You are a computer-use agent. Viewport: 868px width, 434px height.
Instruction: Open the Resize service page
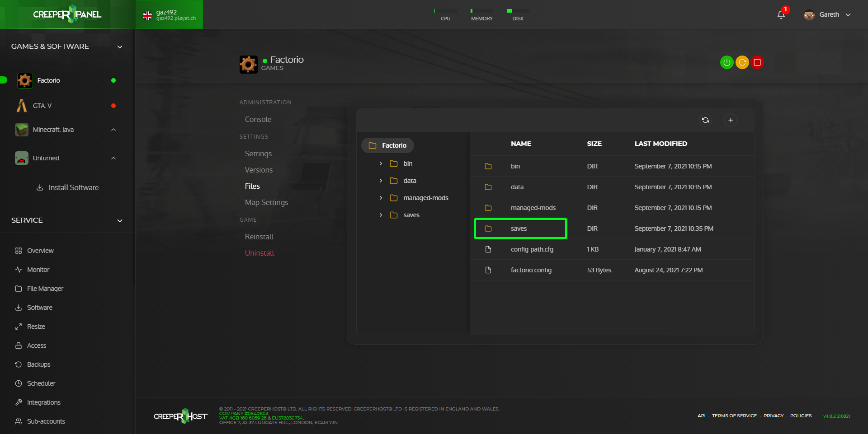[x=36, y=327]
